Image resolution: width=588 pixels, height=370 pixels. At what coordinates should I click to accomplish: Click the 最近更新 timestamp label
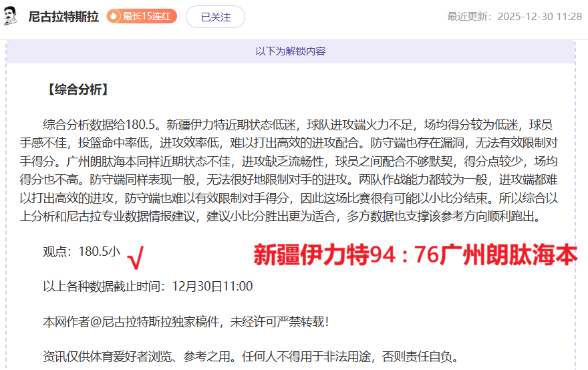point(471,17)
